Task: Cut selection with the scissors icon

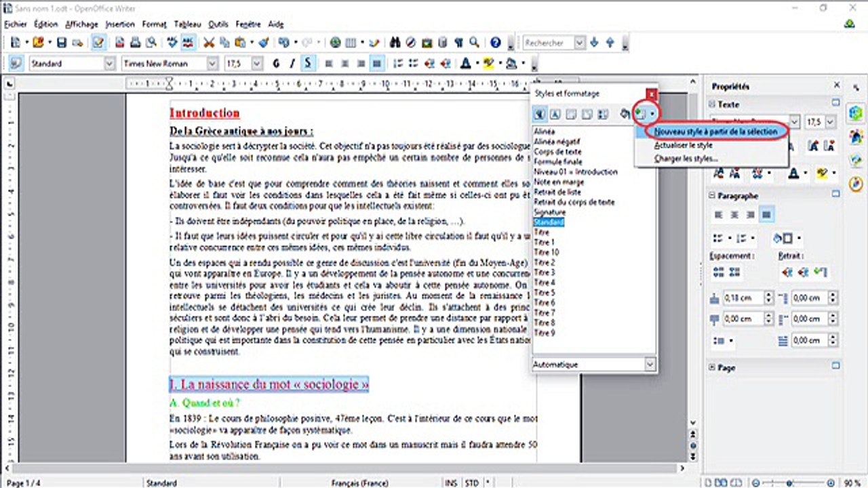Action: coord(210,43)
